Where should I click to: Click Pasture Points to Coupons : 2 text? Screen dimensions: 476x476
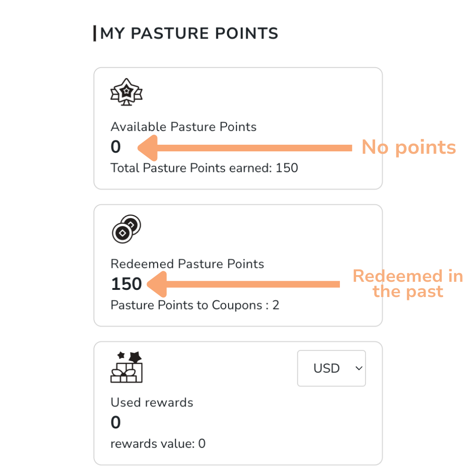click(x=195, y=305)
